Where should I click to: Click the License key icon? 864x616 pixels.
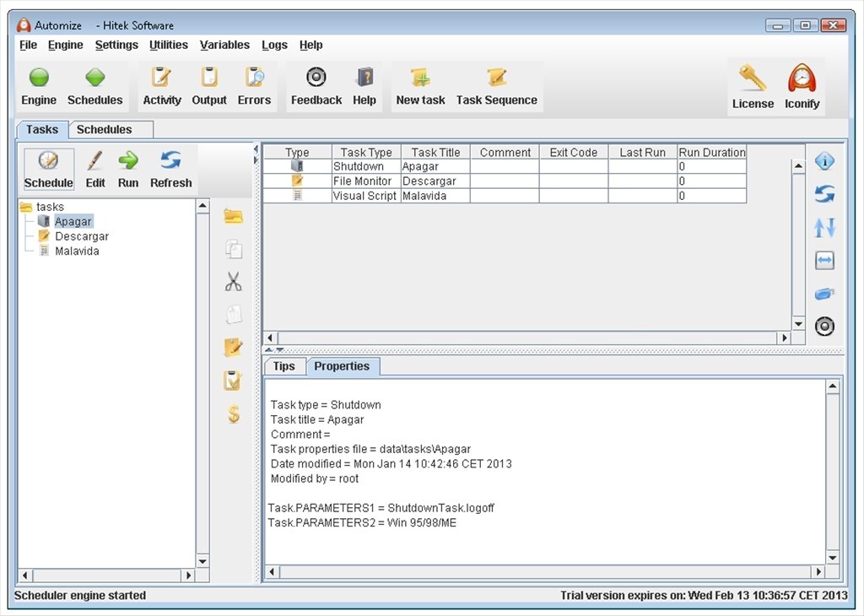pyautogui.click(x=752, y=78)
